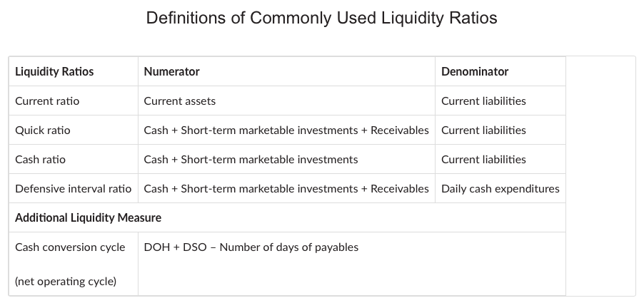
Task: Click 'Current liabilities' in the Quick ratio row
Action: click(483, 130)
